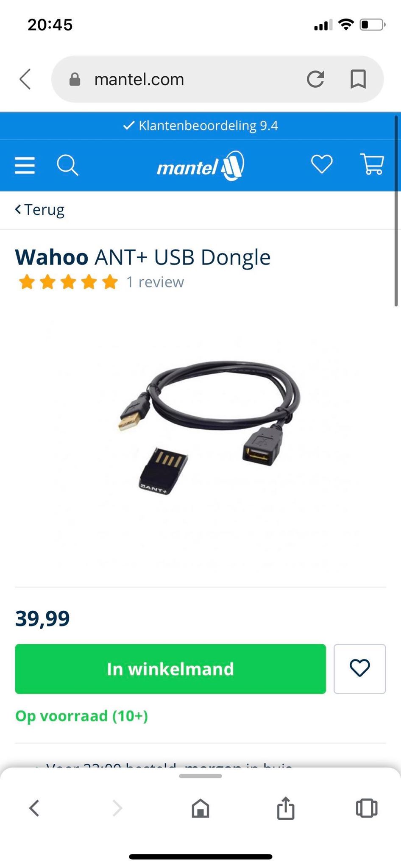
Task: Click the five-star rating display
Action: click(68, 282)
